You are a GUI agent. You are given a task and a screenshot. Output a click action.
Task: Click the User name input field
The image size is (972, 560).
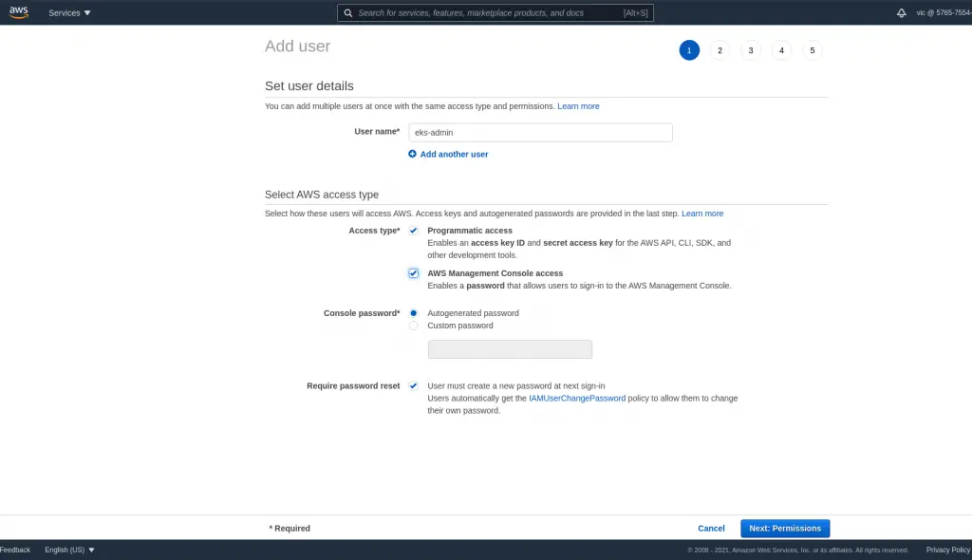[540, 133]
